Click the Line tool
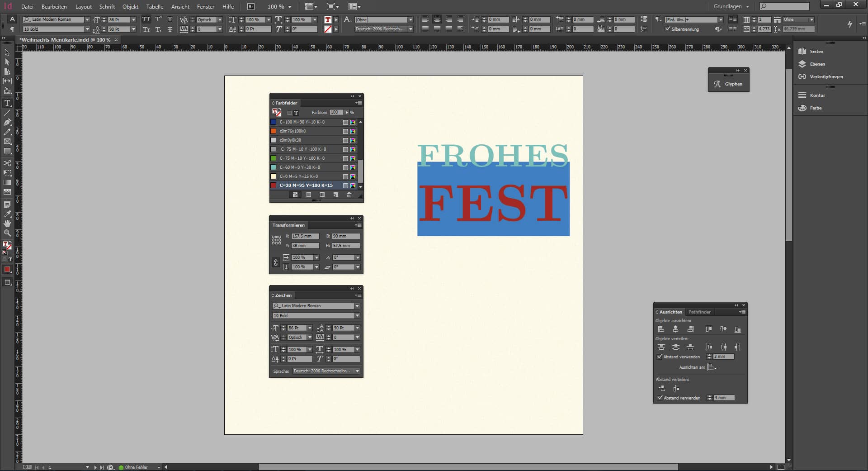This screenshot has height=471, width=868. click(x=7, y=113)
